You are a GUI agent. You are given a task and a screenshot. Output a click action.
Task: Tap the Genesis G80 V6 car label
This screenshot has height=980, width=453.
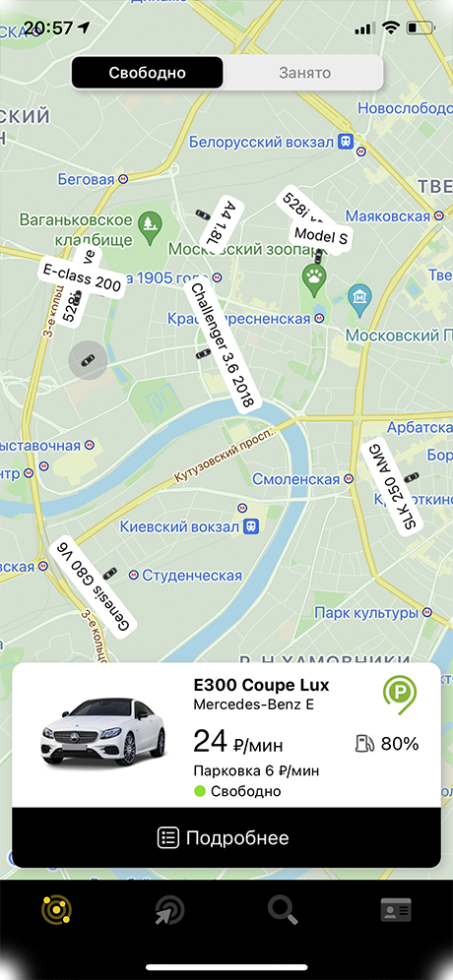click(x=94, y=588)
